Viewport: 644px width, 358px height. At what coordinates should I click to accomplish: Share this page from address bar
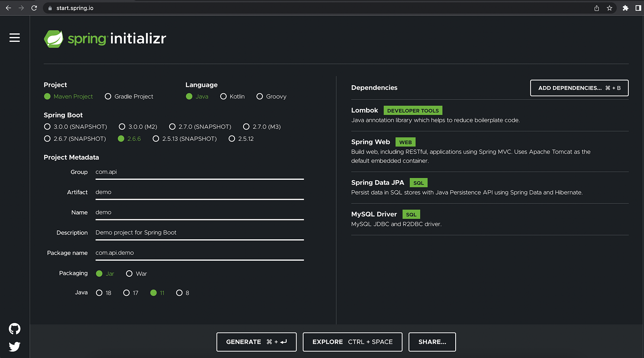click(x=597, y=8)
